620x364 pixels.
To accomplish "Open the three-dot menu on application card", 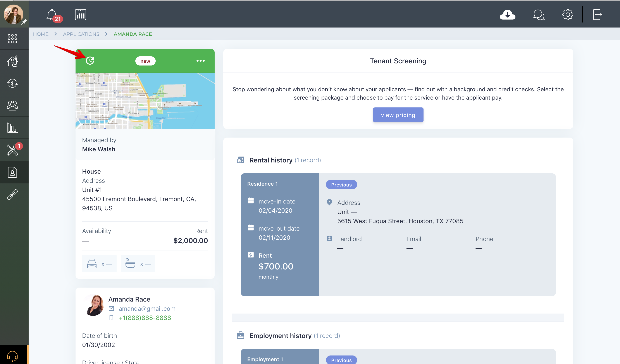I will (200, 61).
